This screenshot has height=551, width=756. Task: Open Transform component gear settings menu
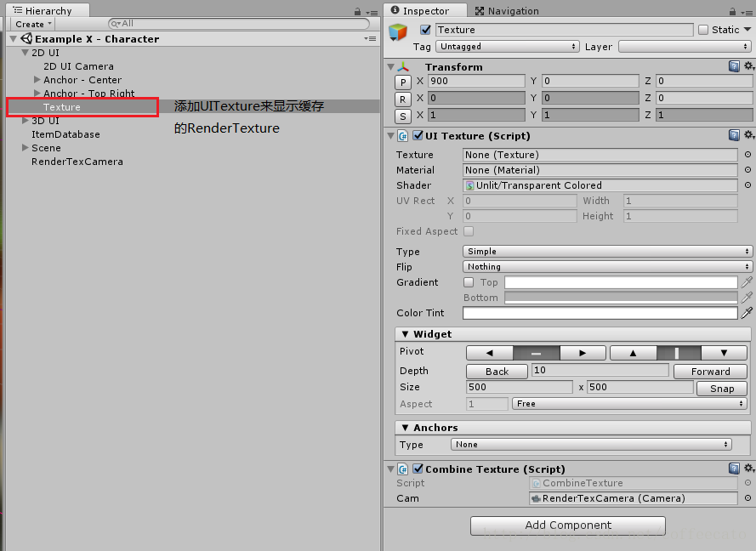748,66
